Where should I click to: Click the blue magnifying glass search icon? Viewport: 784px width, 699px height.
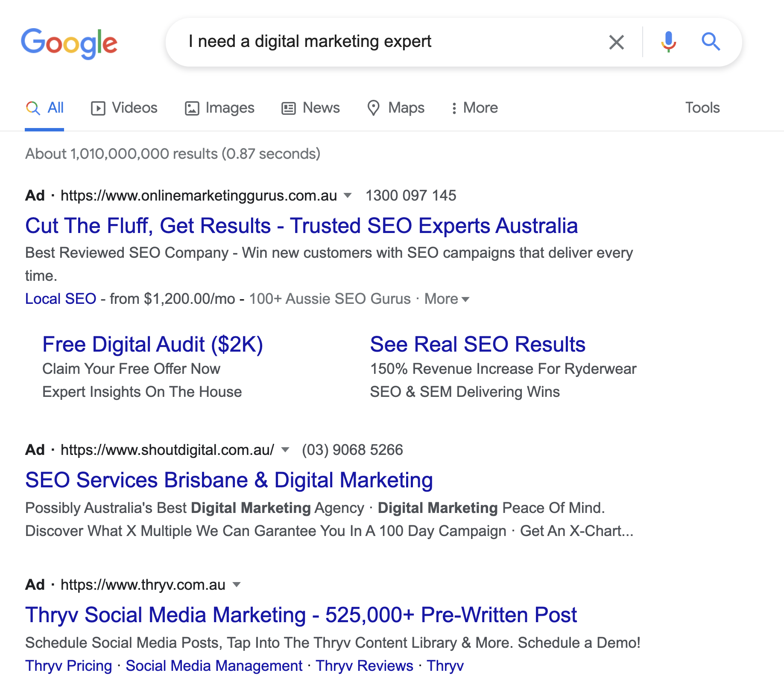click(711, 42)
